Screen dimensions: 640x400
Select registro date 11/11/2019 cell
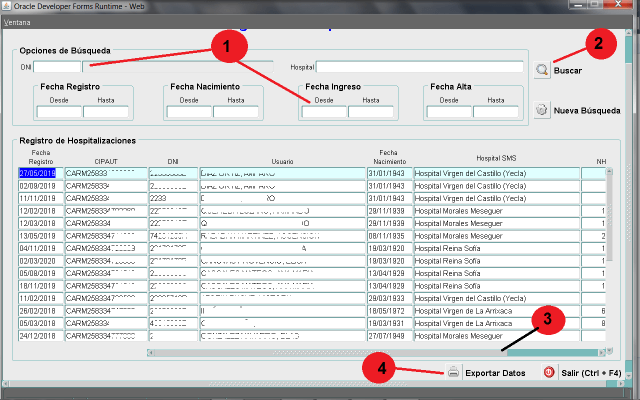click(x=41, y=198)
